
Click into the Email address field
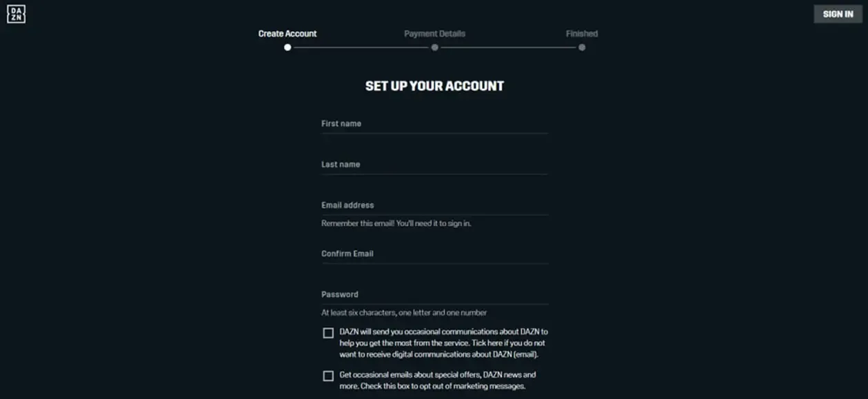coord(434,205)
